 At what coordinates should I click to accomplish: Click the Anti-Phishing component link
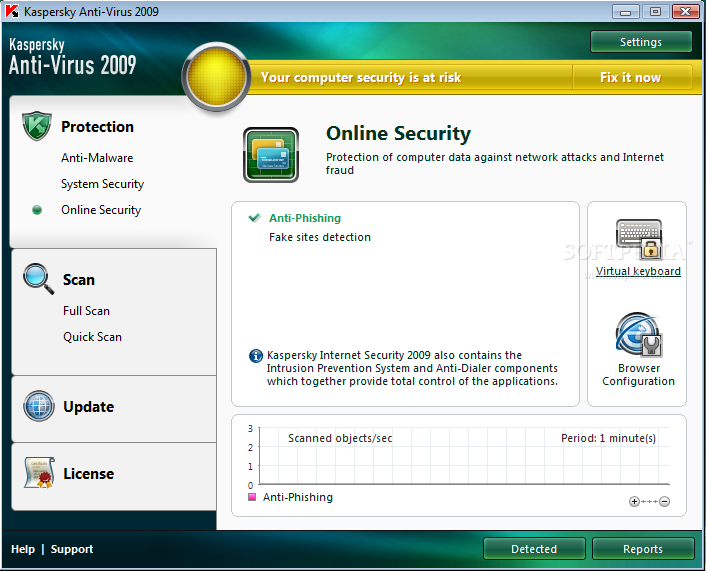[x=305, y=218]
